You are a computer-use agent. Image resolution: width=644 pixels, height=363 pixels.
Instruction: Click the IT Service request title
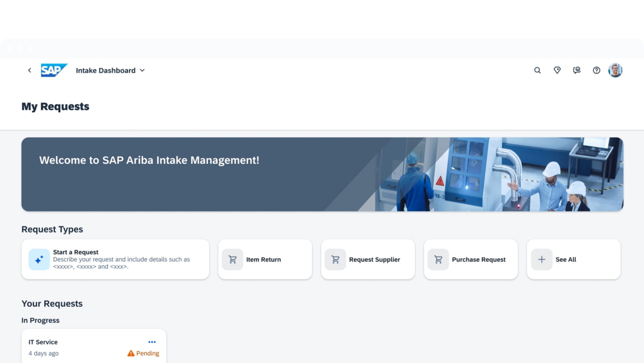click(x=43, y=342)
